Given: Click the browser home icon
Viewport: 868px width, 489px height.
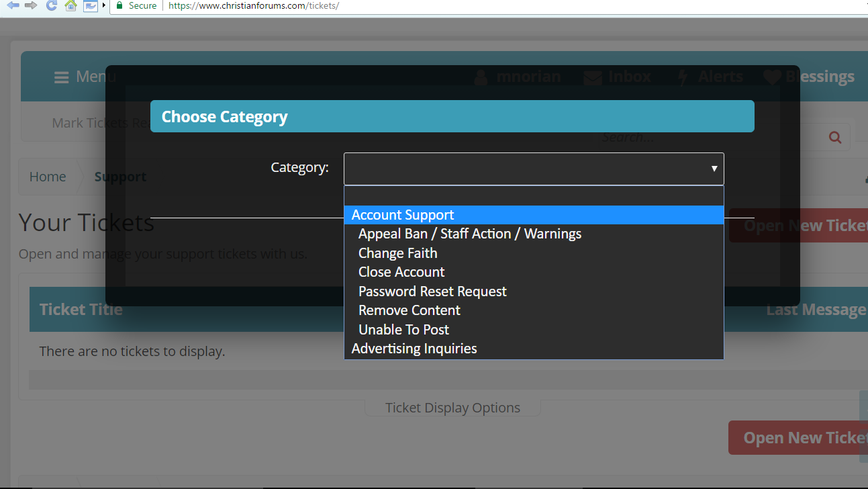Looking at the screenshot, I should (70, 5).
